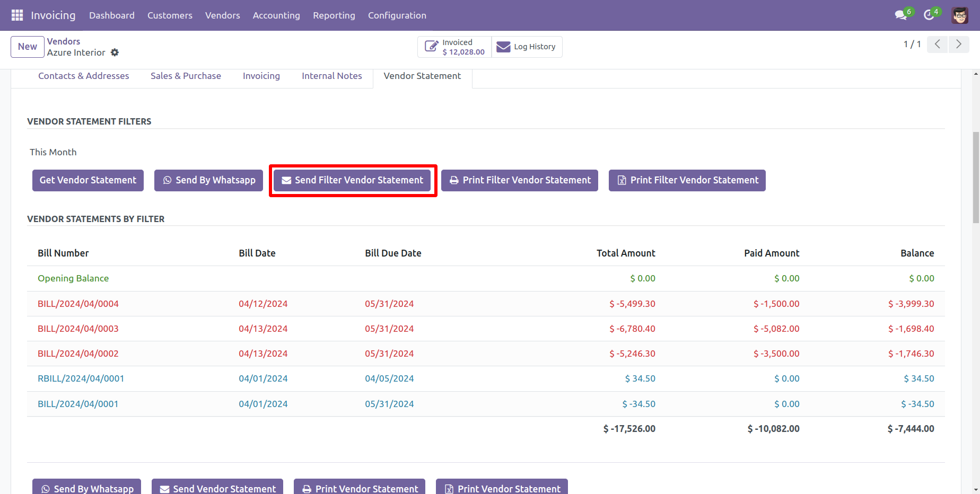This screenshot has height=494, width=980.
Task: Open the user avatar menu
Action: [x=960, y=15]
